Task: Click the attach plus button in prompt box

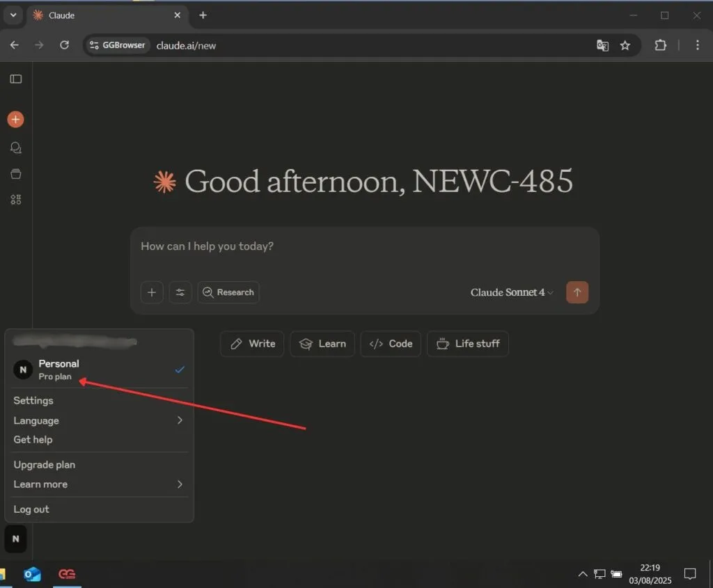Action: point(152,292)
